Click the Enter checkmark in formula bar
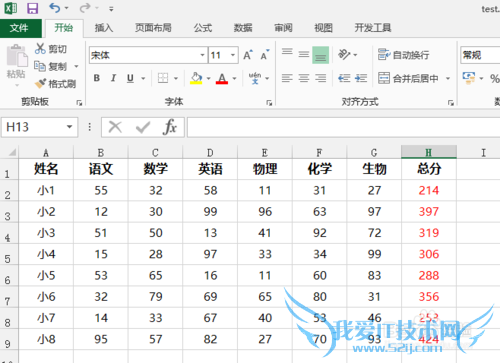Viewport: 500px width, 363px height. click(x=143, y=127)
